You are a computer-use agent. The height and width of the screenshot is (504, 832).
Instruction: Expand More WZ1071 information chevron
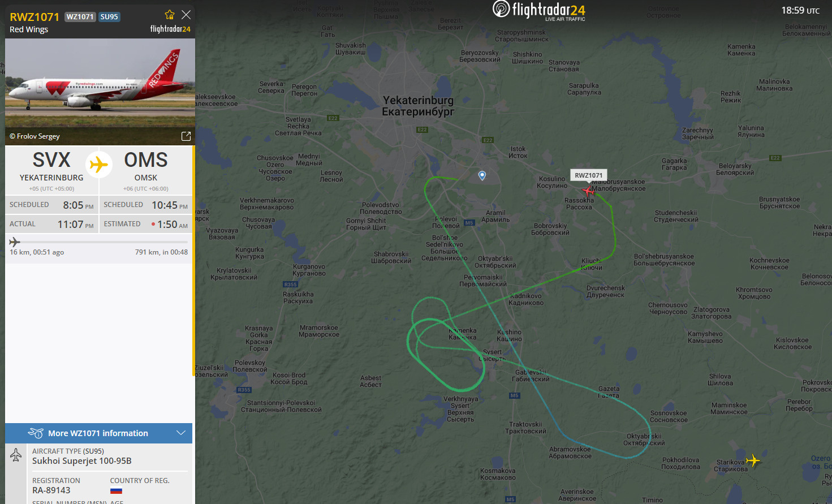[181, 433]
